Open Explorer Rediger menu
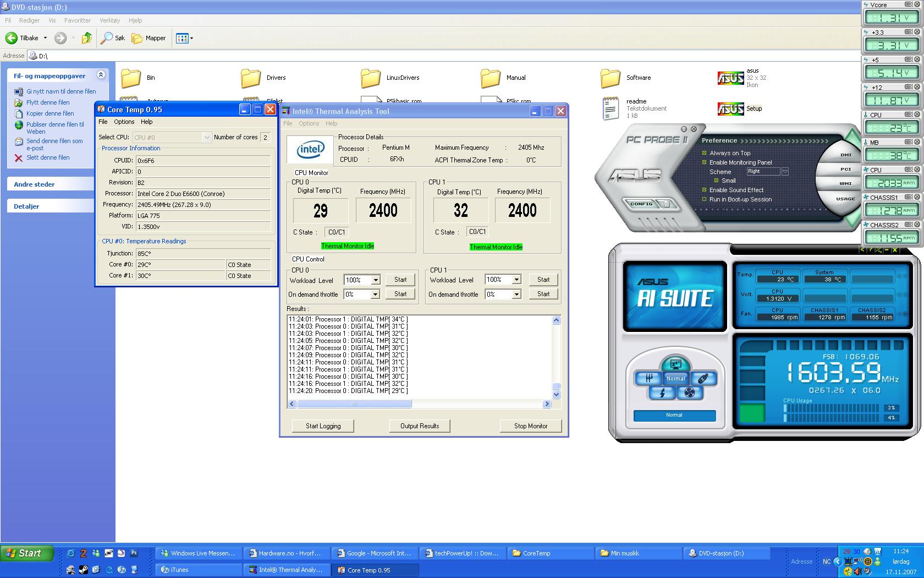Viewport: 924px width, 578px height. click(29, 20)
